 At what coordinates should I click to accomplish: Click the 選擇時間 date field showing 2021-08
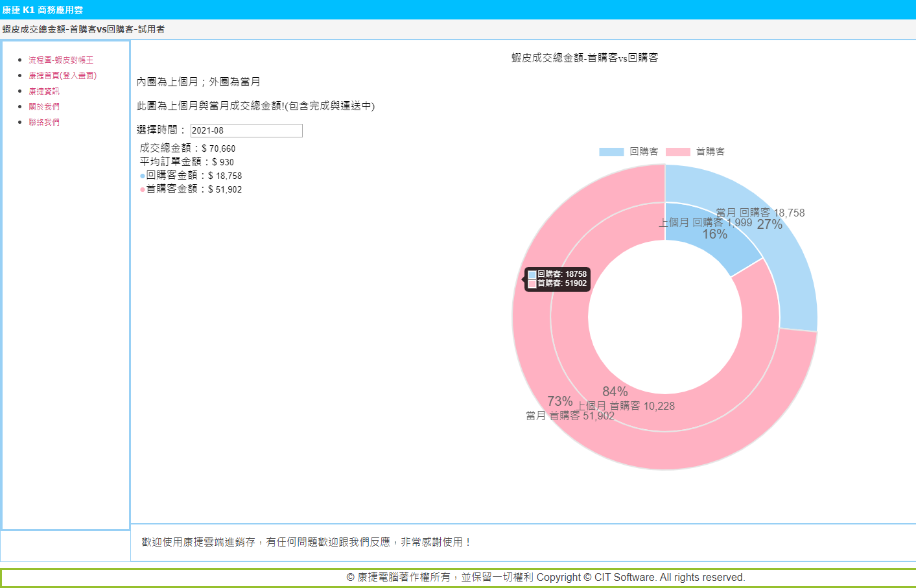pos(246,130)
